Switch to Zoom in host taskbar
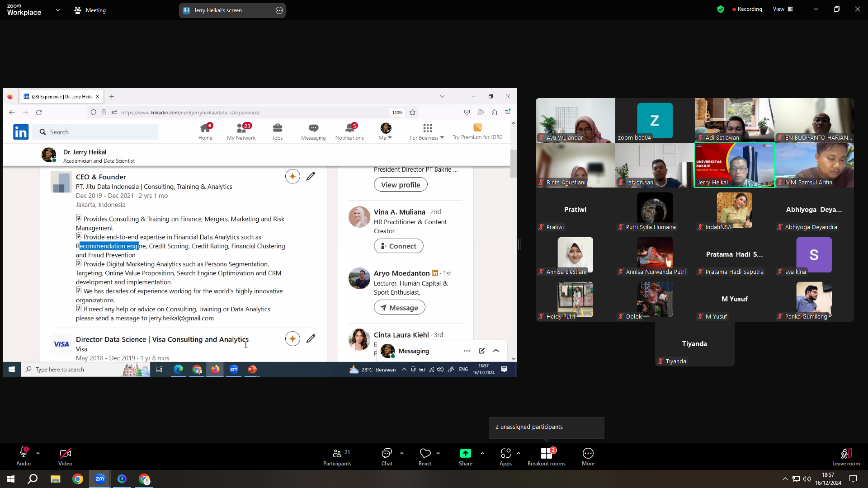 [x=100, y=479]
